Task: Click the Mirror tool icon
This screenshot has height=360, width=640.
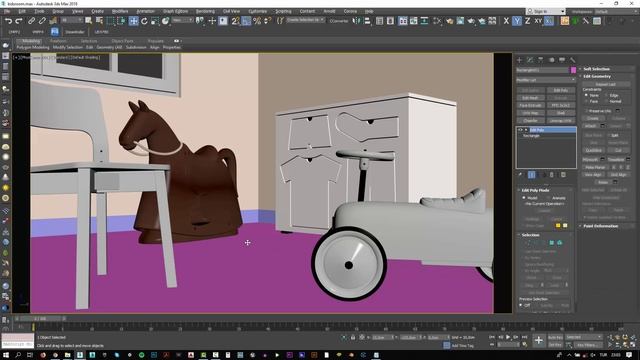Action: pos(356,21)
